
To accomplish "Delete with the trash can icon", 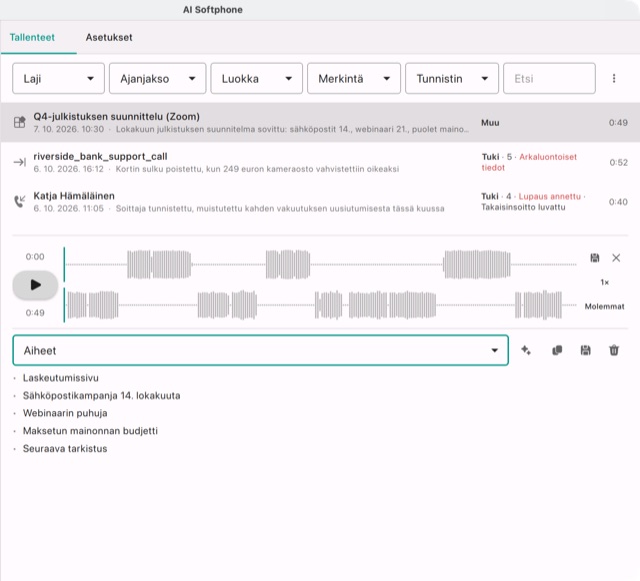I will [614, 350].
